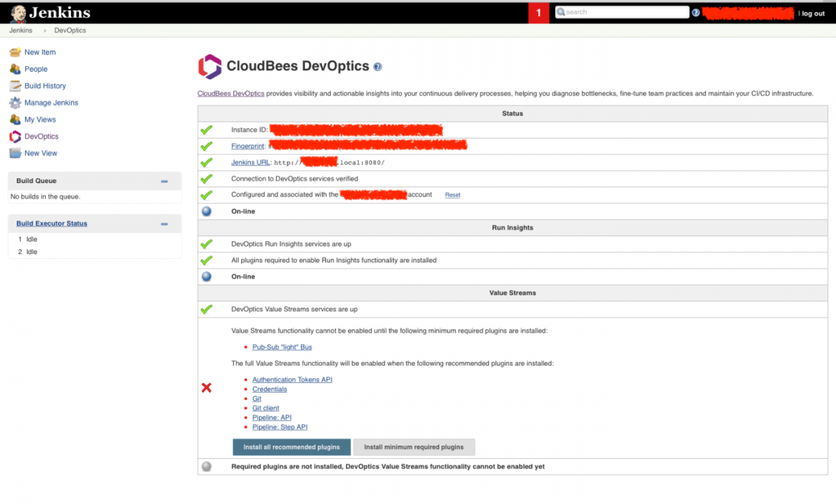Click the CloudBees DevOptics description link
This screenshot has height=504, width=836.
pyautogui.click(x=231, y=93)
